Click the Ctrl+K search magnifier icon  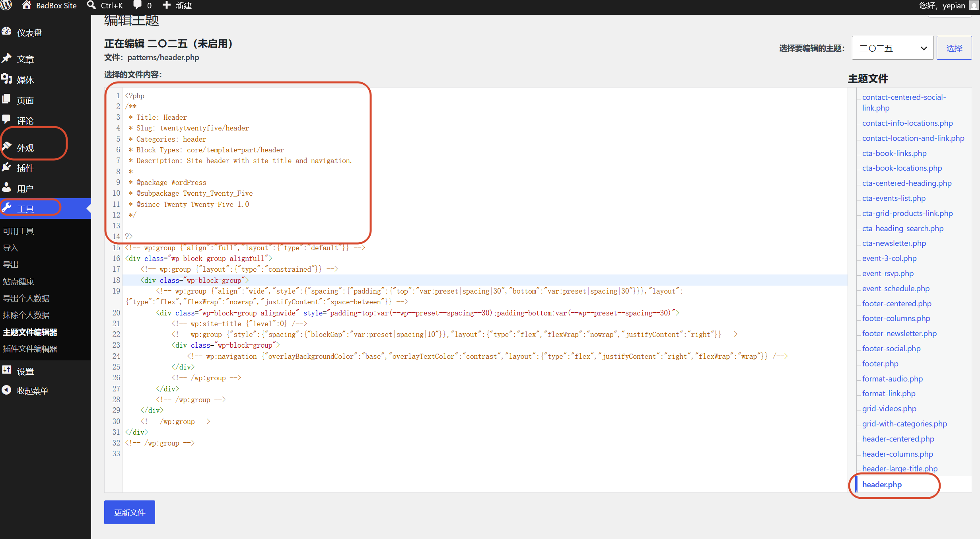pos(91,5)
